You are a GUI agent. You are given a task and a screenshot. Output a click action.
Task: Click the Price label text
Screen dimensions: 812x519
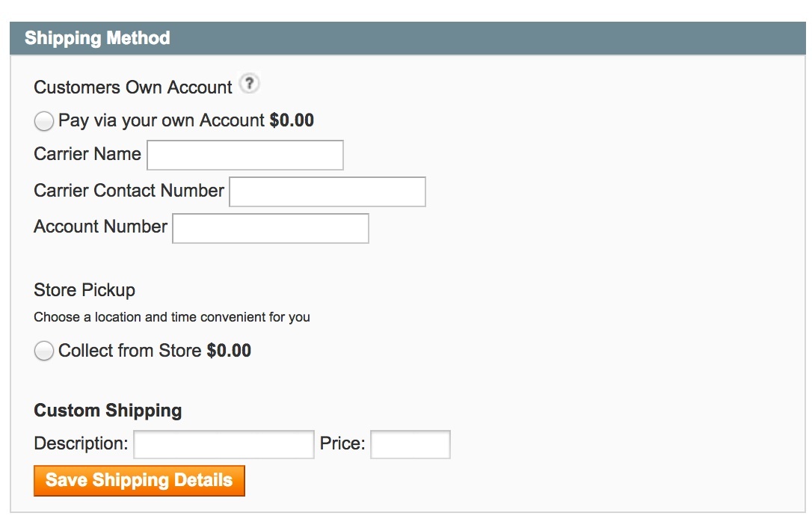[x=342, y=443]
